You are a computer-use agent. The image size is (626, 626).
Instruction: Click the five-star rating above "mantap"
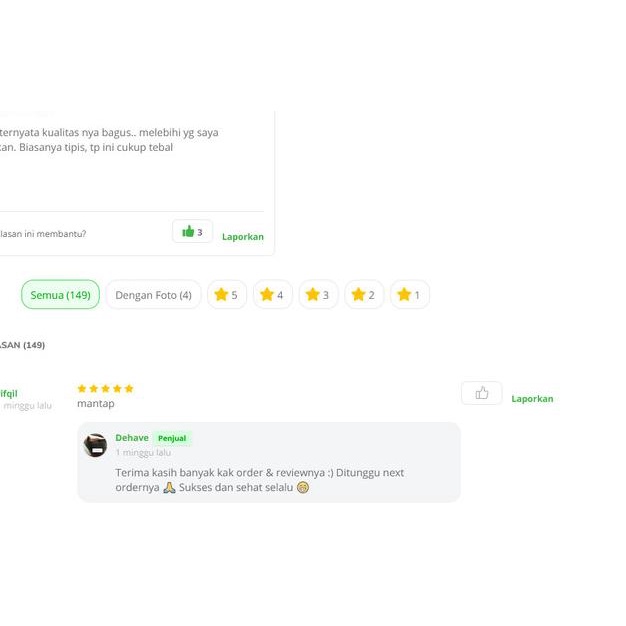pos(105,388)
